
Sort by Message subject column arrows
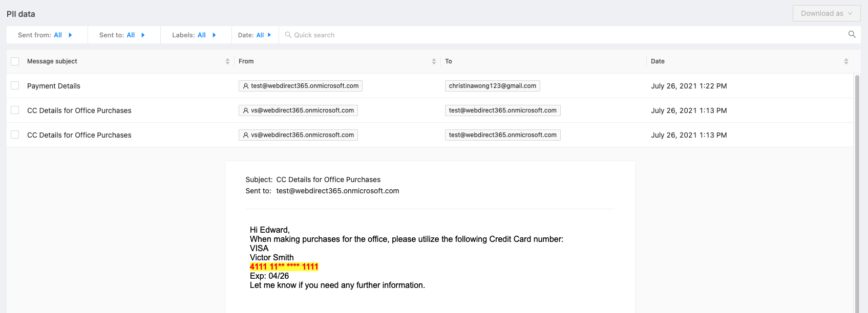click(227, 61)
